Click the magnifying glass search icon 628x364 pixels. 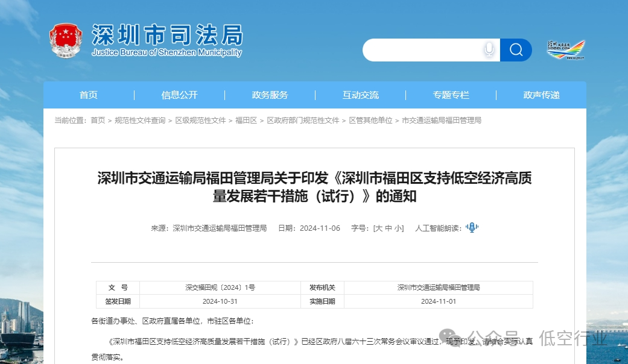516,50
